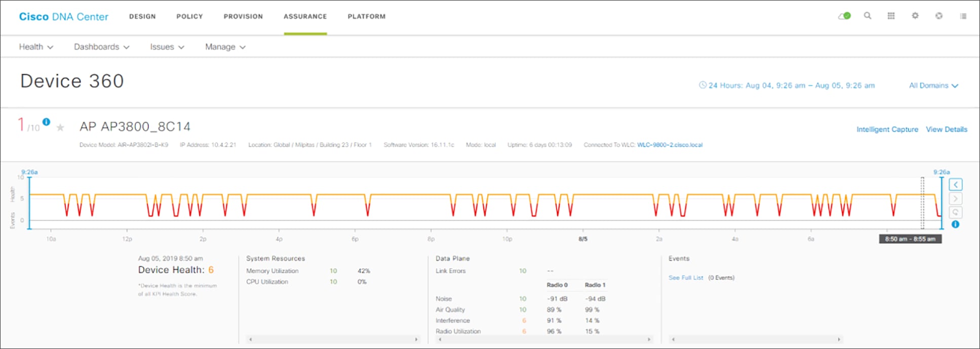
Task: Open the DESIGN menu
Action: (x=142, y=17)
